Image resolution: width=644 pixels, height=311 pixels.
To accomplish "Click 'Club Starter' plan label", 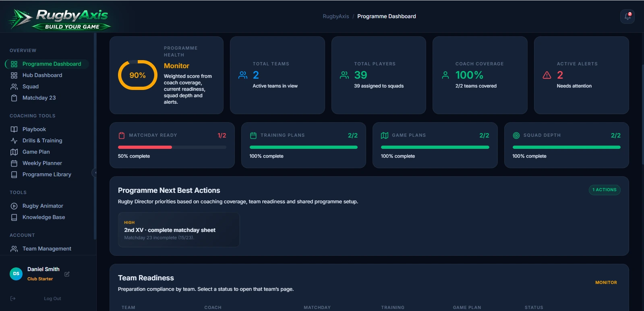I will [x=40, y=279].
